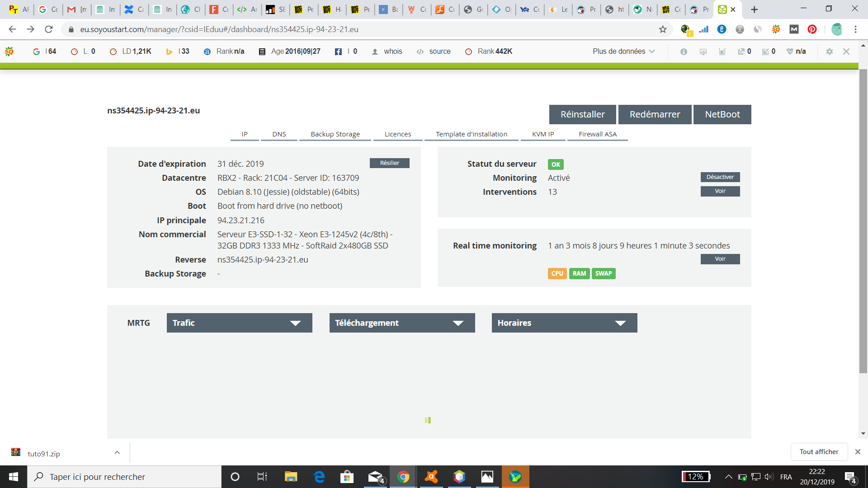The width and height of the screenshot is (868, 488).
Task: Open the SEOquake settings gear
Action: [x=829, y=52]
